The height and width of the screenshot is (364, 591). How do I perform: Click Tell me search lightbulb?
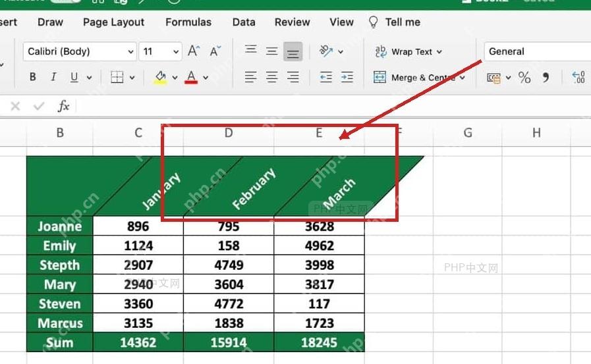373,22
